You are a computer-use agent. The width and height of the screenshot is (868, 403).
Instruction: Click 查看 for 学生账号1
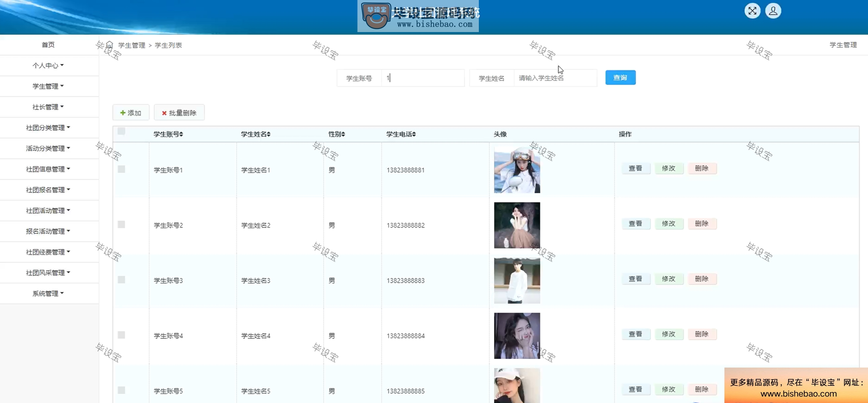point(636,168)
